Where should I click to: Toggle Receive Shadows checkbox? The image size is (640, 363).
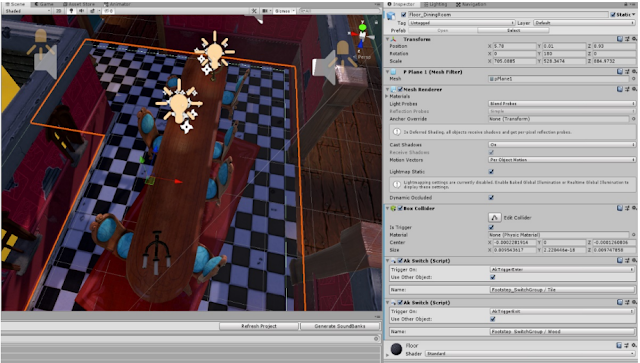tap(491, 152)
